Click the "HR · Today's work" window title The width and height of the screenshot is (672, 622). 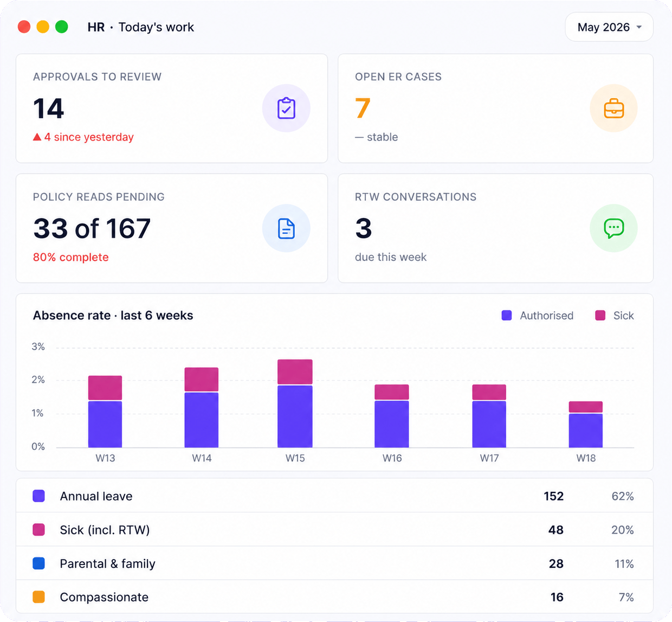pos(140,27)
